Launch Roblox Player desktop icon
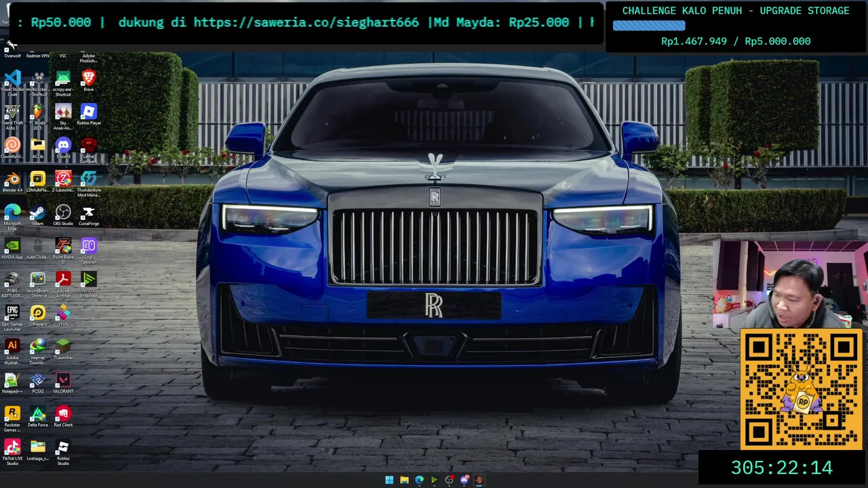Viewport: 868px width, 488px height. click(88, 114)
